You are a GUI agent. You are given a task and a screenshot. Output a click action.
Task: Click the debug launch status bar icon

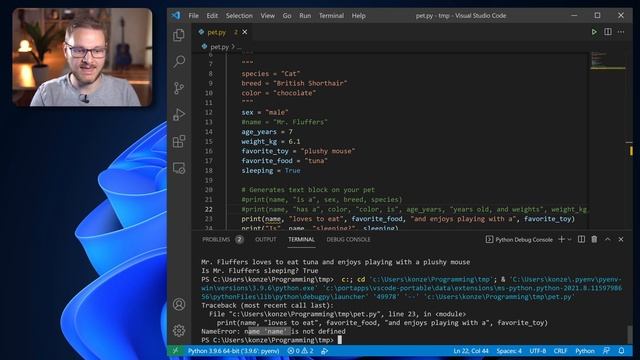coord(324,351)
